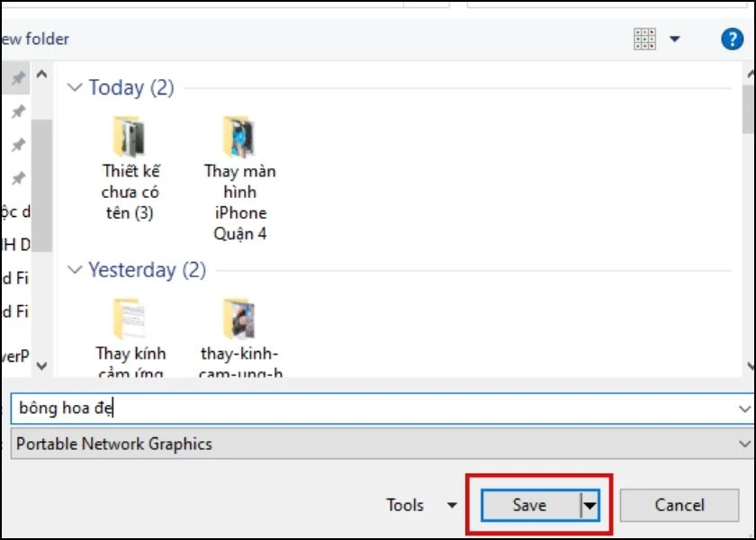Viewport: 756px width, 540px height.
Task: Select the 'Thiết kế chưa có tên (3)' folder
Action: (x=130, y=168)
